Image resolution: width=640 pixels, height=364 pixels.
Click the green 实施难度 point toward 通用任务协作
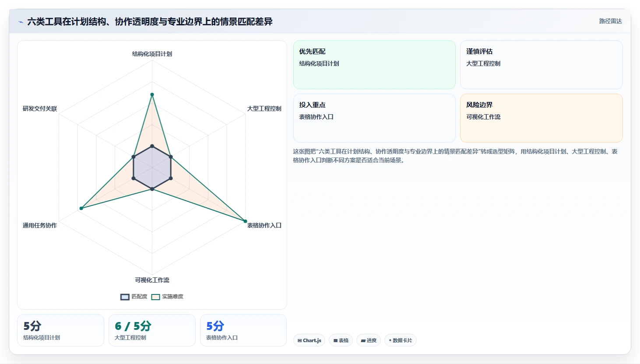(x=81, y=208)
